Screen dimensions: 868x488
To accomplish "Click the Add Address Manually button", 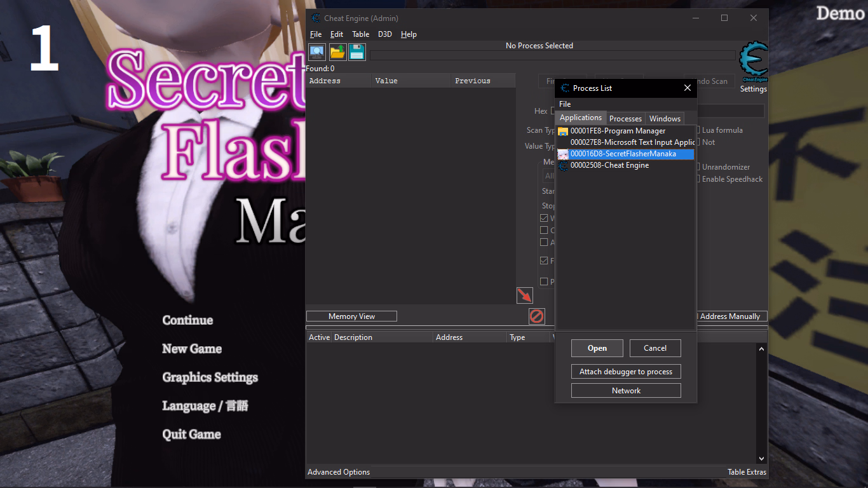I will pyautogui.click(x=732, y=316).
